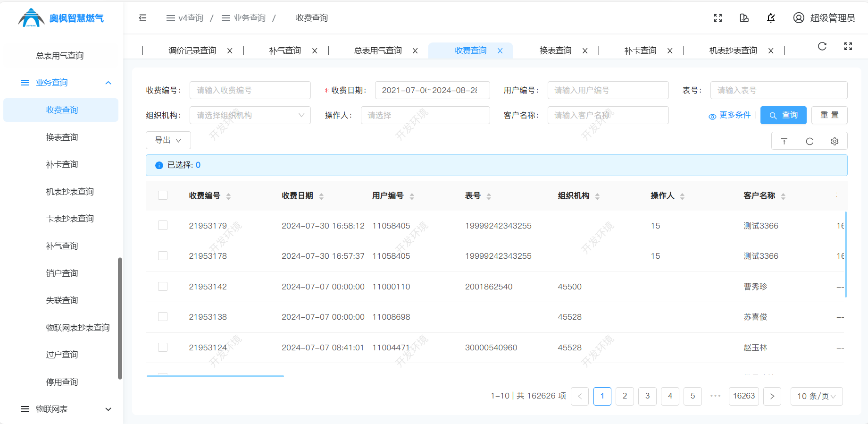Click the 超级管理员 user avatar
The image size is (868, 424).
click(x=799, y=18)
